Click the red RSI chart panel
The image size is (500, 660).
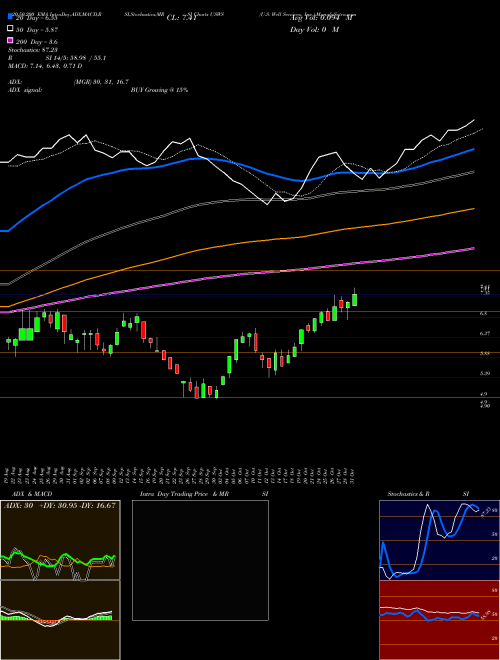pos(439,620)
